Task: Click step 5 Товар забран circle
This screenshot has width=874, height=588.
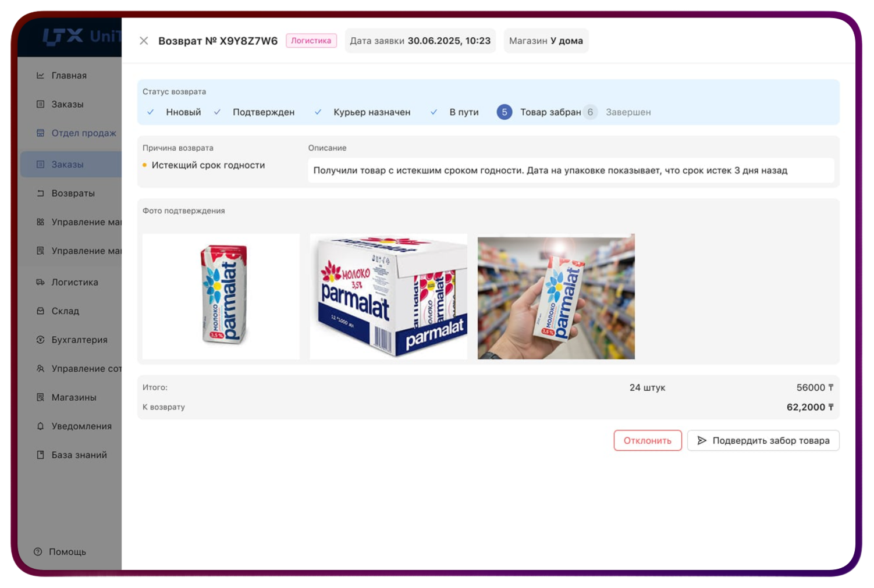Action: coord(504,112)
